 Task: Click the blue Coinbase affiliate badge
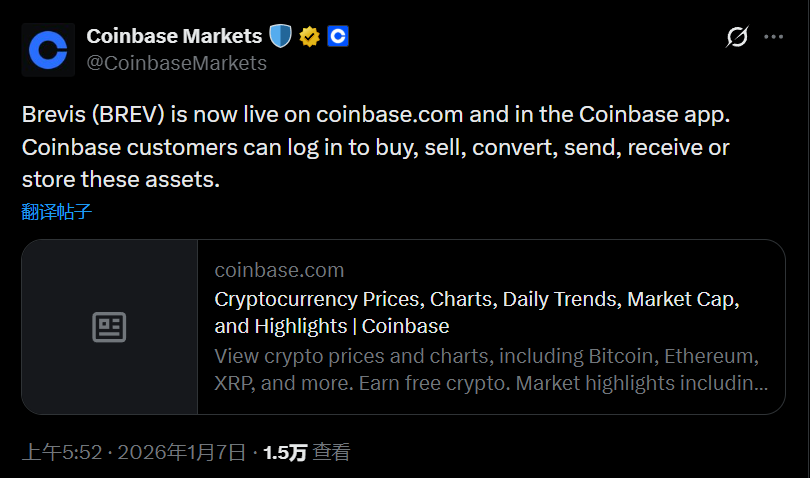[338, 37]
